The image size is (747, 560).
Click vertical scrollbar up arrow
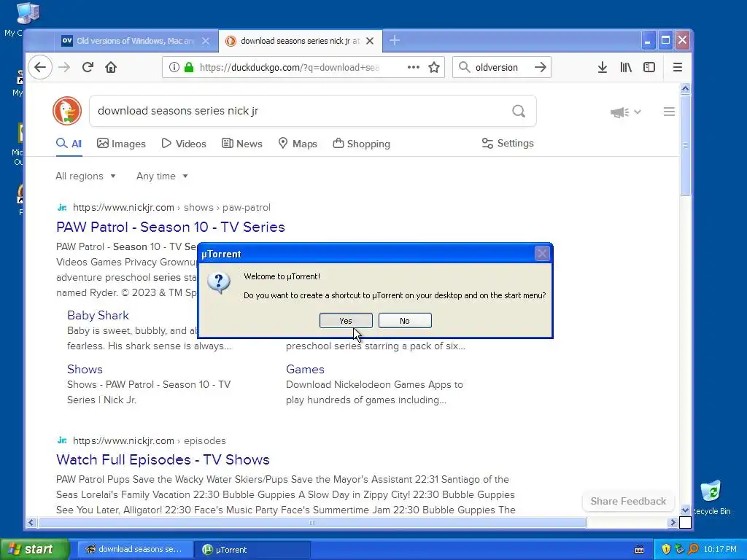685,88
